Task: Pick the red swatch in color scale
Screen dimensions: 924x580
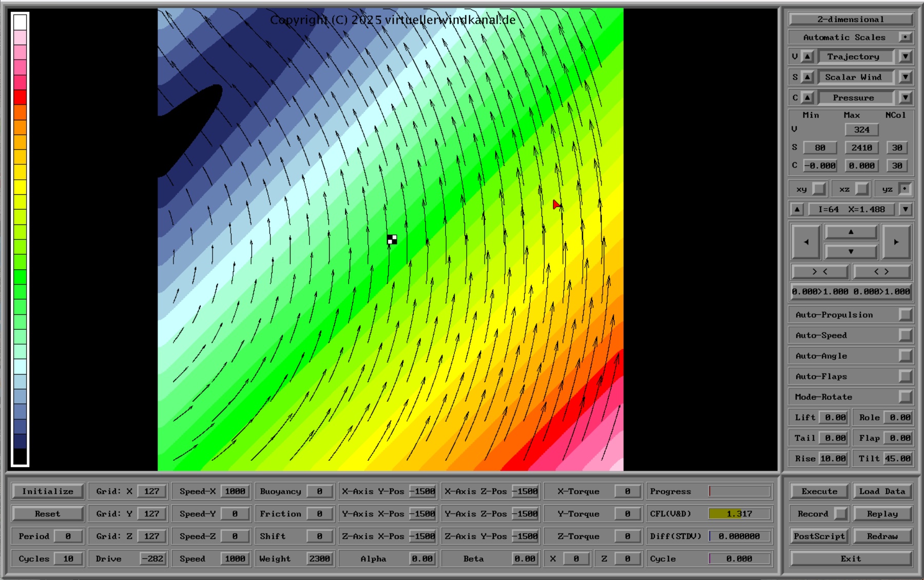Action: click(x=20, y=97)
